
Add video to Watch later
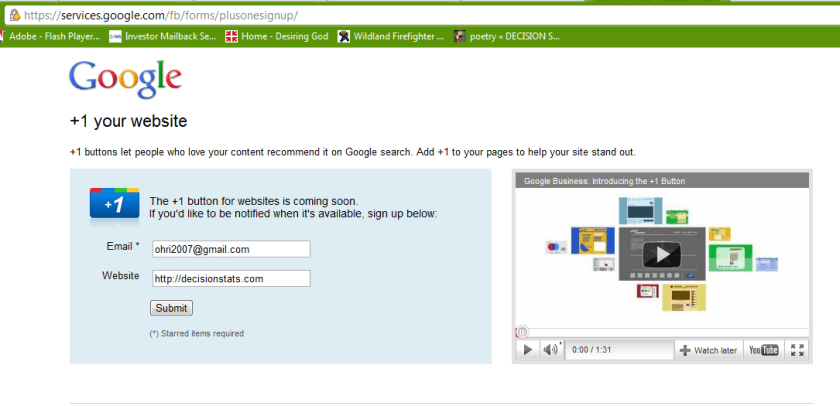[708, 350]
